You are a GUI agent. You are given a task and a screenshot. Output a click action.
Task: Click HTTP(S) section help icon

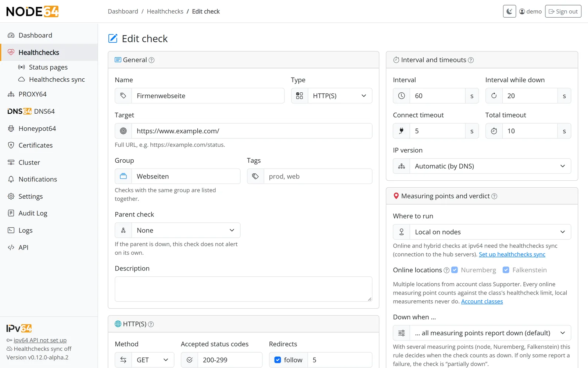pos(151,324)
